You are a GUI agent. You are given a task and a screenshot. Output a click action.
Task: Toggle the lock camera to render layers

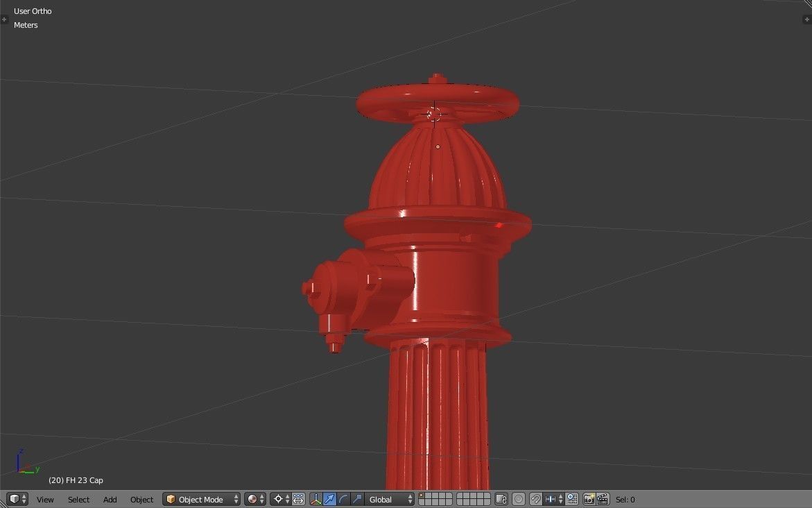click(x=500, y=499)
